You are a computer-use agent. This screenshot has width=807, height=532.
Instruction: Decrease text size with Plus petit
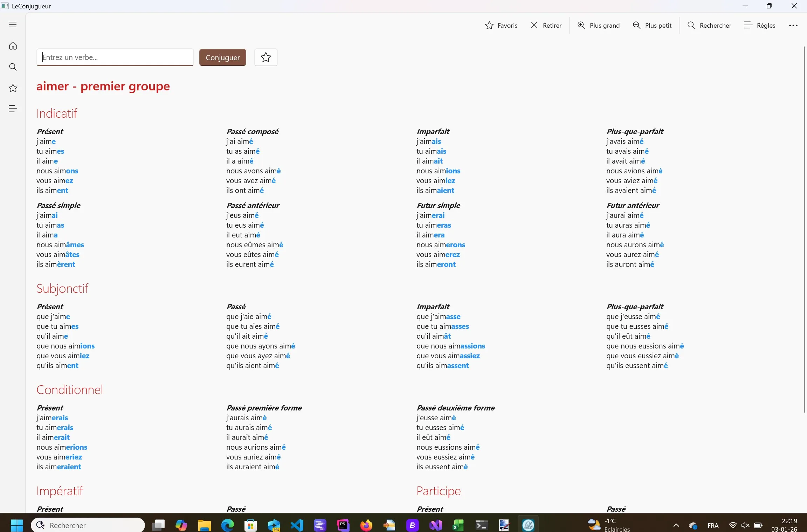click(x=652, y=25)
